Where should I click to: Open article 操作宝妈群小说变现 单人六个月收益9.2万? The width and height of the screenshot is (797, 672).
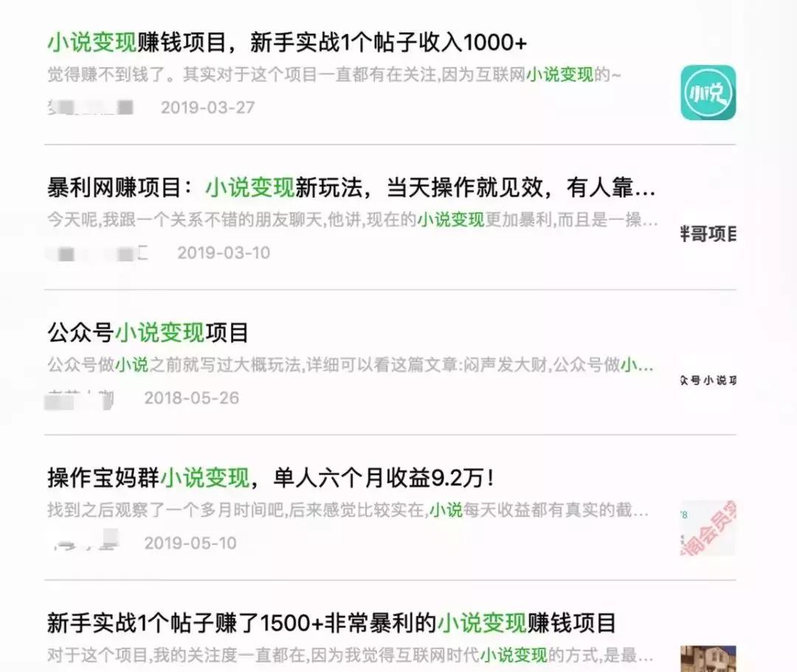pos(271,478)
